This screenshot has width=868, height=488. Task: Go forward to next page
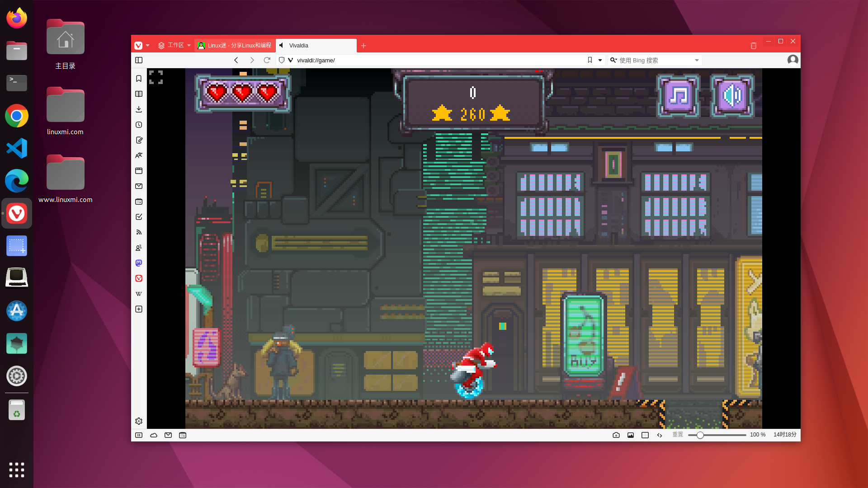pyautogui.click(x=252, y=60)
